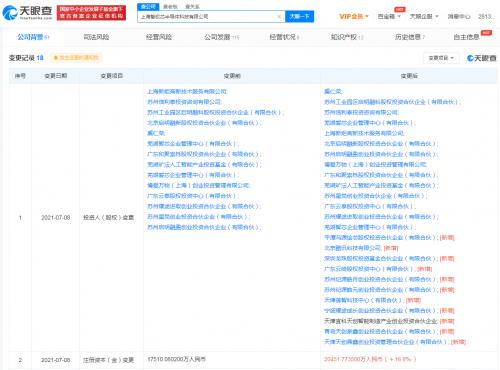Open the VIP会员 dropdown menu
Viewport: 500px width, 370px height.
354,16
